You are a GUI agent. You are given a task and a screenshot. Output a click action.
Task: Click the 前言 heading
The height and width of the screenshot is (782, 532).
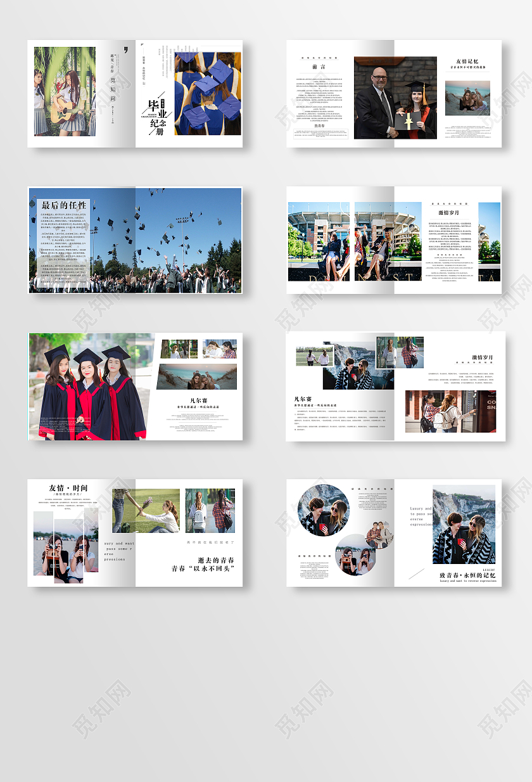(319, 67)
